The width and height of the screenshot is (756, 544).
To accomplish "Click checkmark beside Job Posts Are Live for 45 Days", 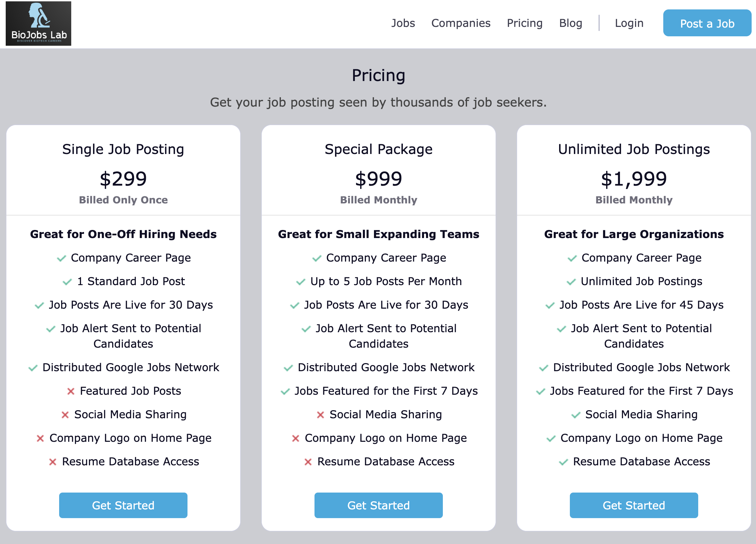I will point(550,306).
